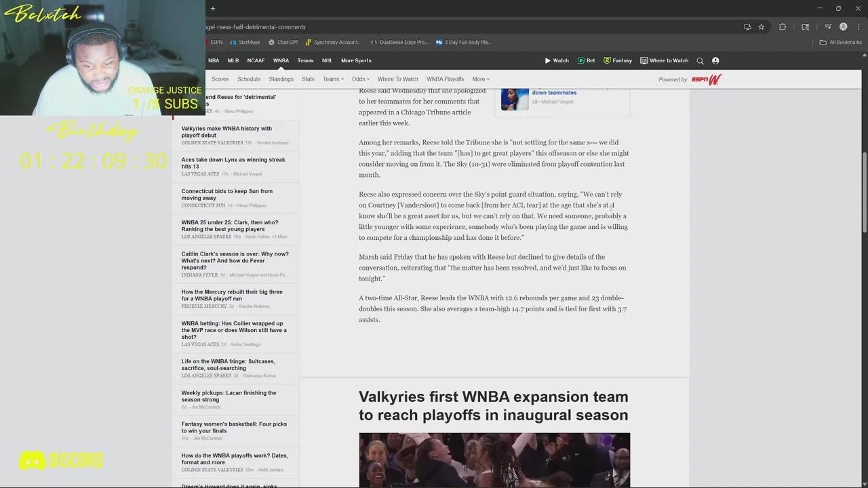Open 'Valkyries first WNBA expansion team' headline
Screen dimensions: 868x488
click(494, 406)
